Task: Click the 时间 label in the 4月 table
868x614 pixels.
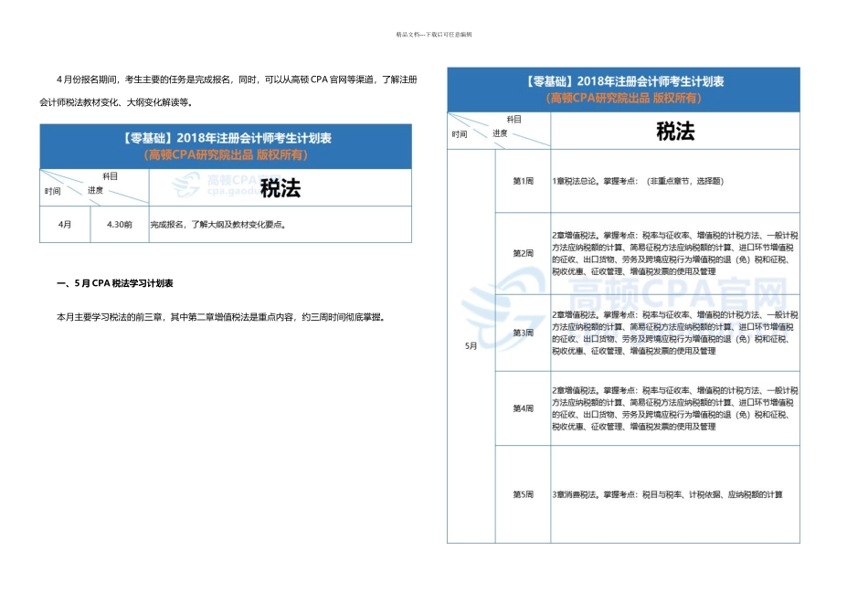Action: click(x=53, y=192)
